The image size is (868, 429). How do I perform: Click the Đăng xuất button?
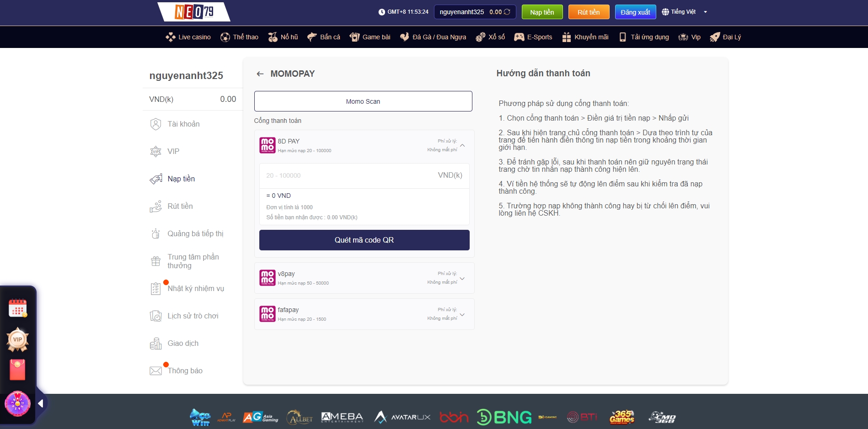point(635,12)
